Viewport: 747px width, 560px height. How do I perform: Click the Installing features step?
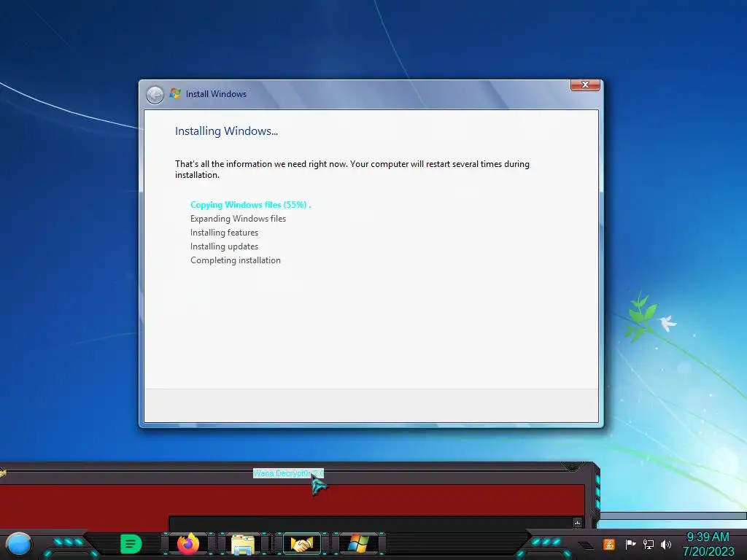point(225,233)
